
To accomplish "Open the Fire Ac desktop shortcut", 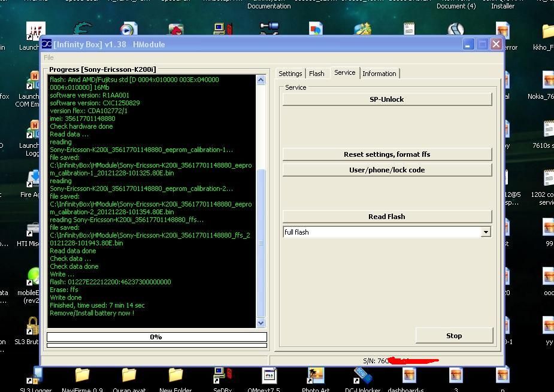I will tap(32, 180).
